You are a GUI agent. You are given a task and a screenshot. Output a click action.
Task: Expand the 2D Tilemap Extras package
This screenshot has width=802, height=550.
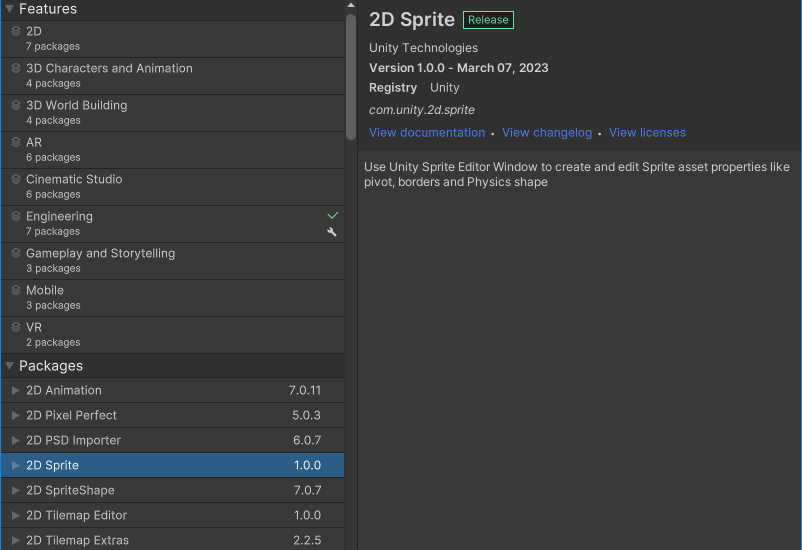[15, 540]
